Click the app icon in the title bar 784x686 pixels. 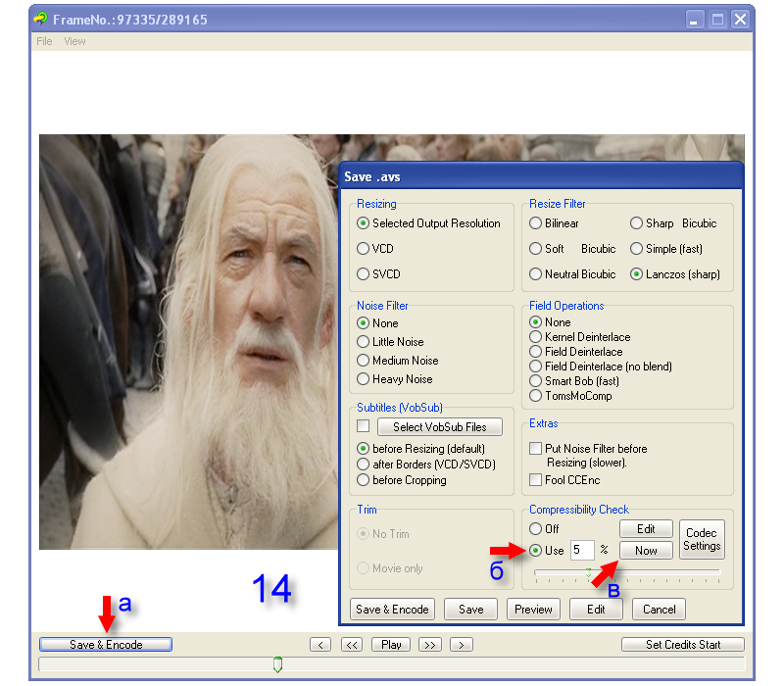pos(41,19)
